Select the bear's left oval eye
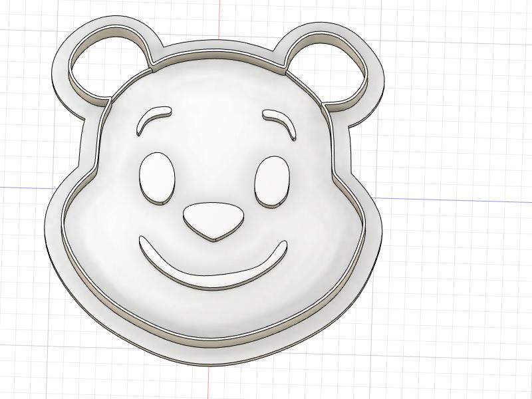 coord(157,178)
